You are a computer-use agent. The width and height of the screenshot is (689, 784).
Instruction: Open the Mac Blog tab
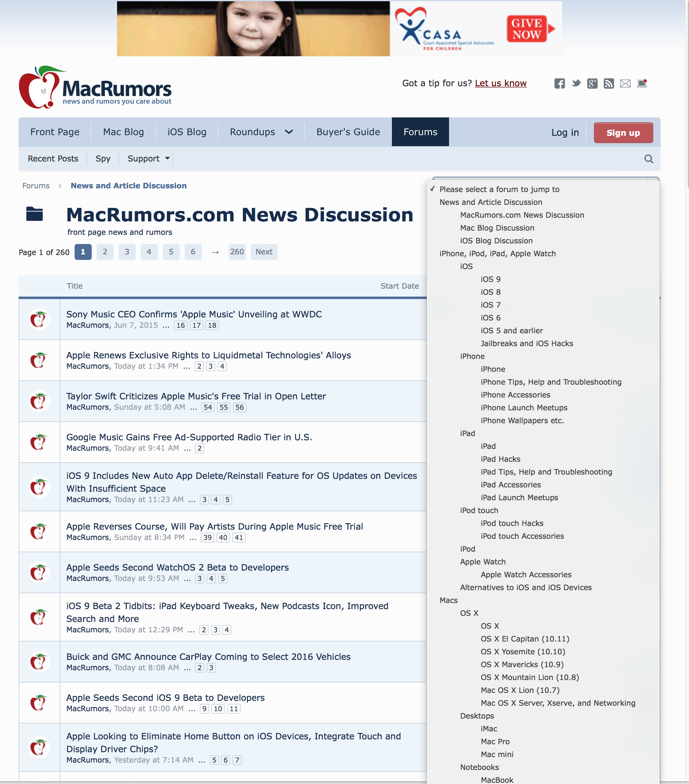tap(123, 131)
